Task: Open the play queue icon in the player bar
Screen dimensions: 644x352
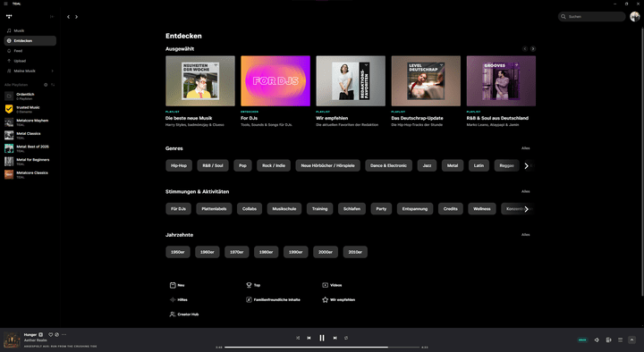Action: point(620,339)
